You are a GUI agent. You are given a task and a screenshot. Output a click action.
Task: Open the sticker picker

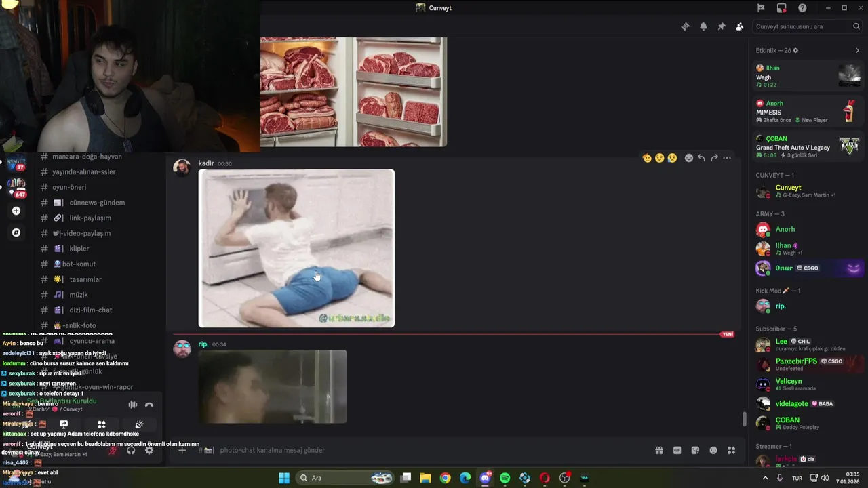[695, 450]
